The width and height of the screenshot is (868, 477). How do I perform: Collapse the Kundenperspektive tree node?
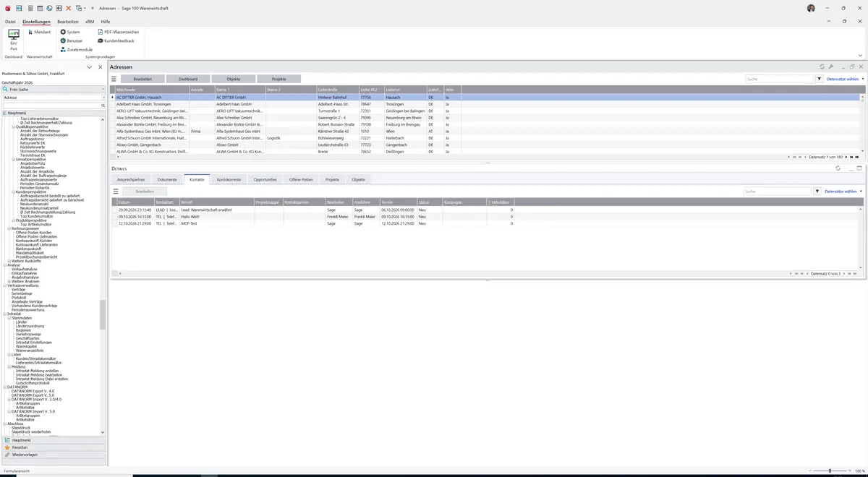[13, 192]
